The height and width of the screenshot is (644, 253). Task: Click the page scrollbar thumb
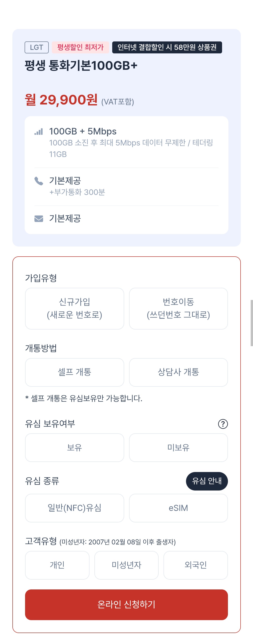click(252, 323)
